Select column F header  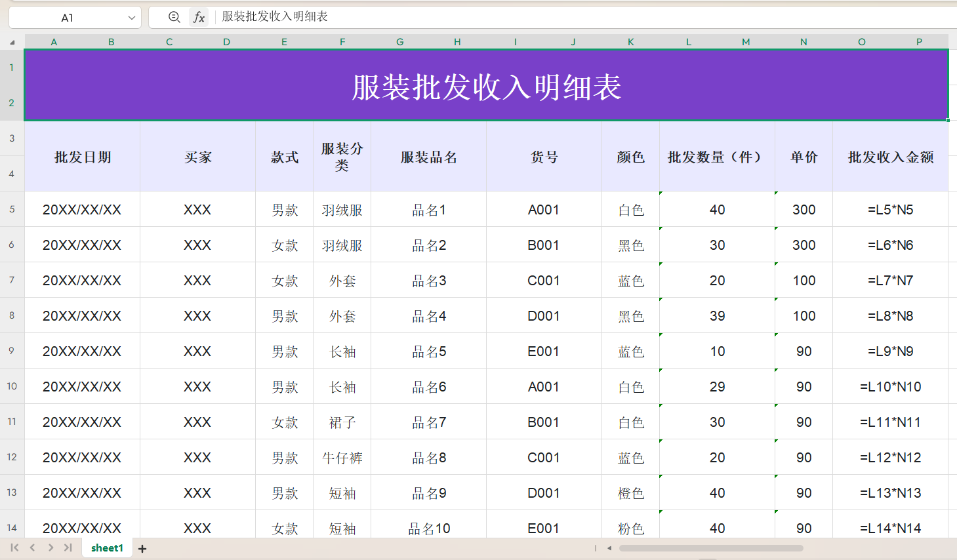(x=342, y=42)
